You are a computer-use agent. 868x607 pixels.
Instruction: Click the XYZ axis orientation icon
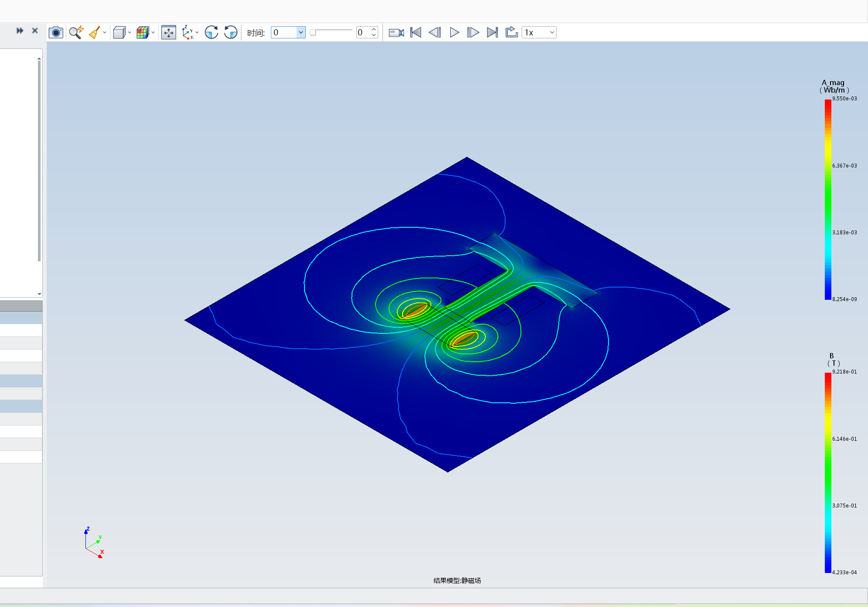pos(187,32)
